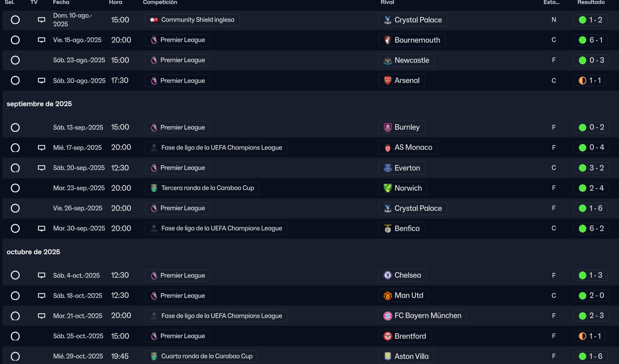Viewport: 619px width, 364px height.
Task: Open the 6 - 1 result against Bournemouth
Action: point(591,40)
